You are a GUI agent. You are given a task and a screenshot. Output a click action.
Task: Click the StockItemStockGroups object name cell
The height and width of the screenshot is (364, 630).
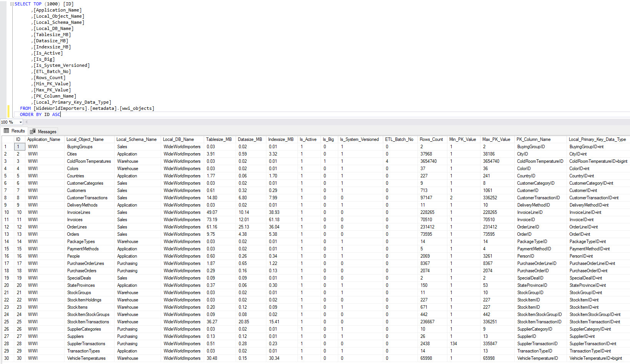[89, 314]
